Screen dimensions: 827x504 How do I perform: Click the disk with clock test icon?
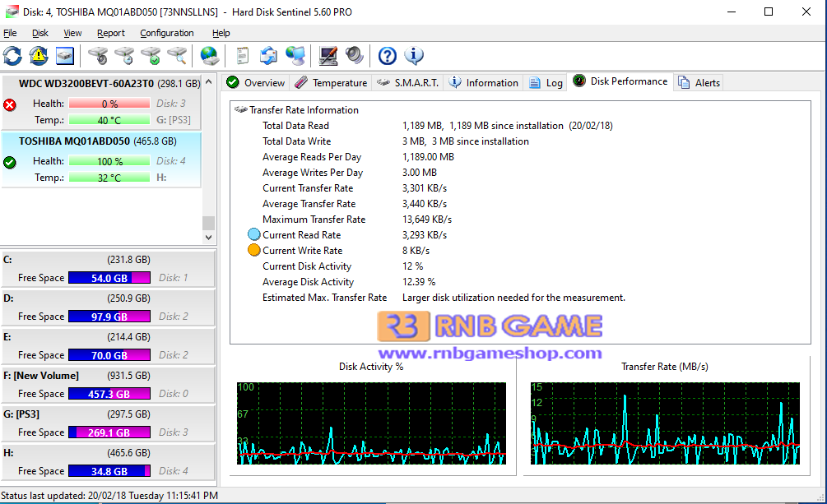pyautogui.click(x=124, y=55)
